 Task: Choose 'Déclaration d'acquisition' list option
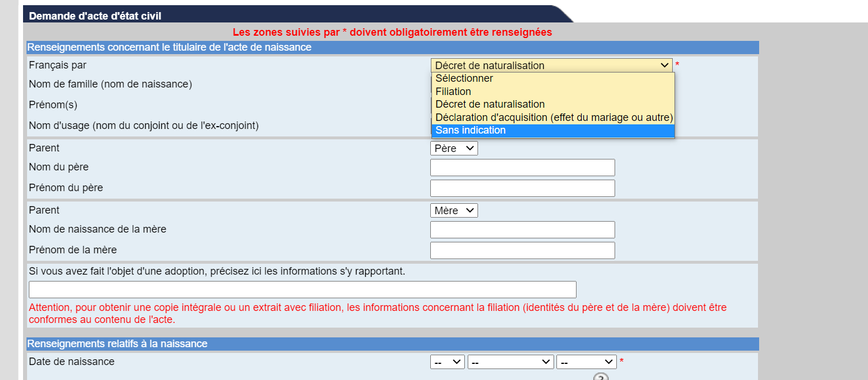pos(553,117)
